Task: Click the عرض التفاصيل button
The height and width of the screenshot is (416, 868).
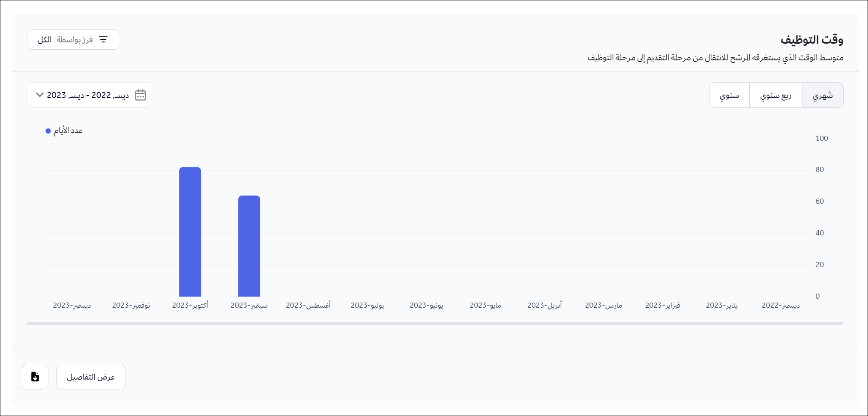Action: 91,377
